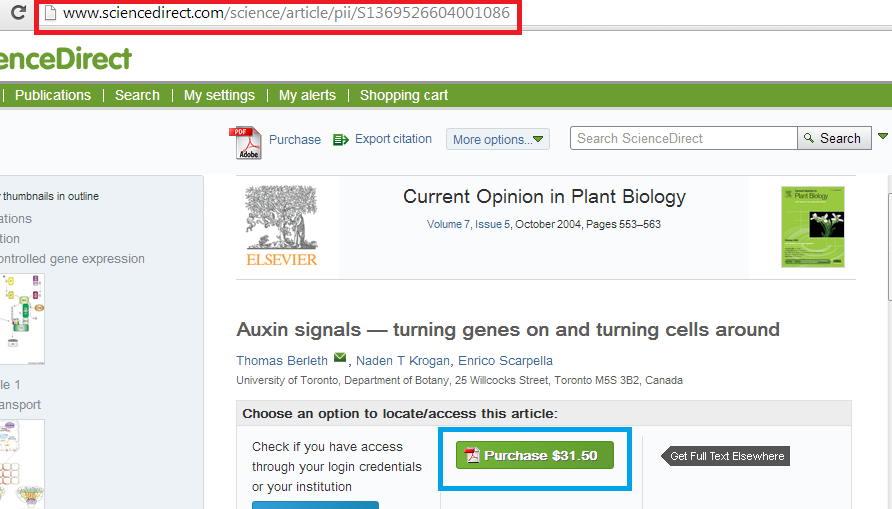Screen dimensions: 892x509
Task: Expand the More options dropdown
Action: (x=498, y=139)
